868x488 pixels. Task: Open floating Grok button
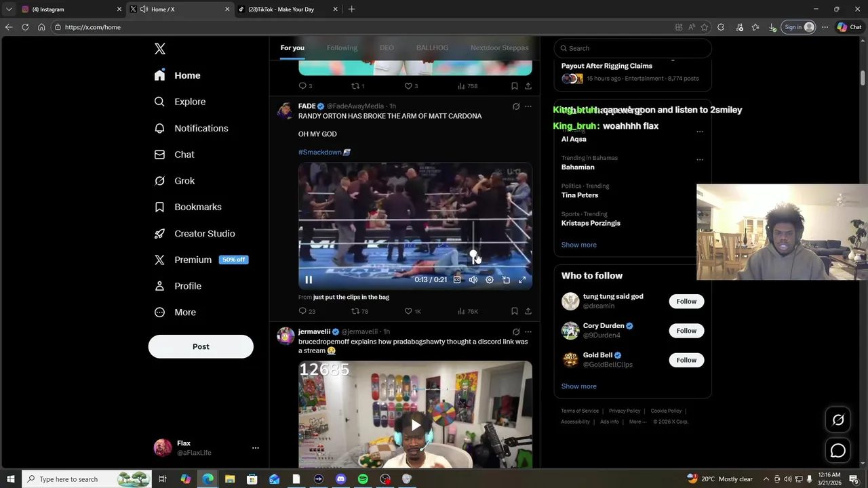pyautogui.click(x=838, y=420)
